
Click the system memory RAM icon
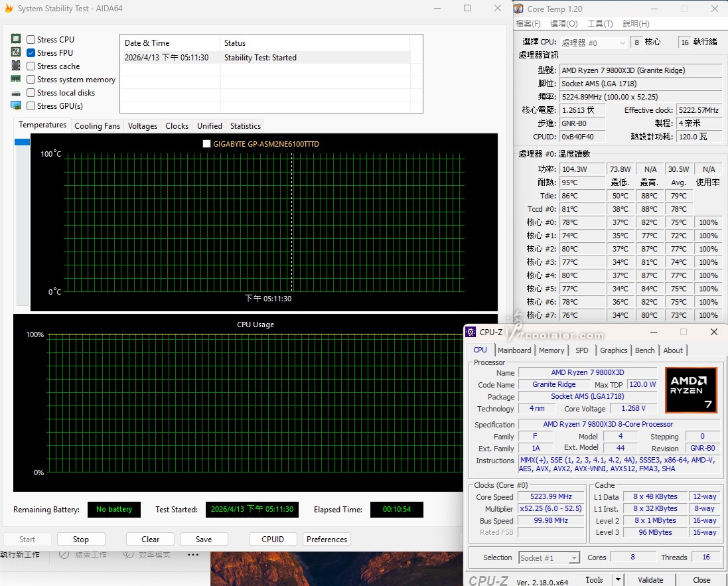coord(16,80)
